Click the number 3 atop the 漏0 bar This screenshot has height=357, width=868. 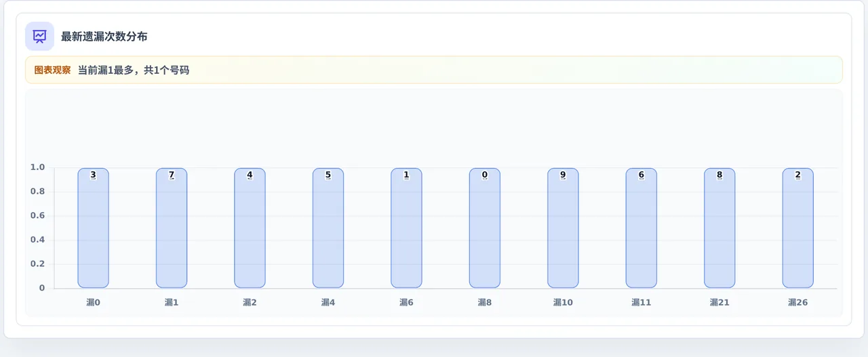93,175
